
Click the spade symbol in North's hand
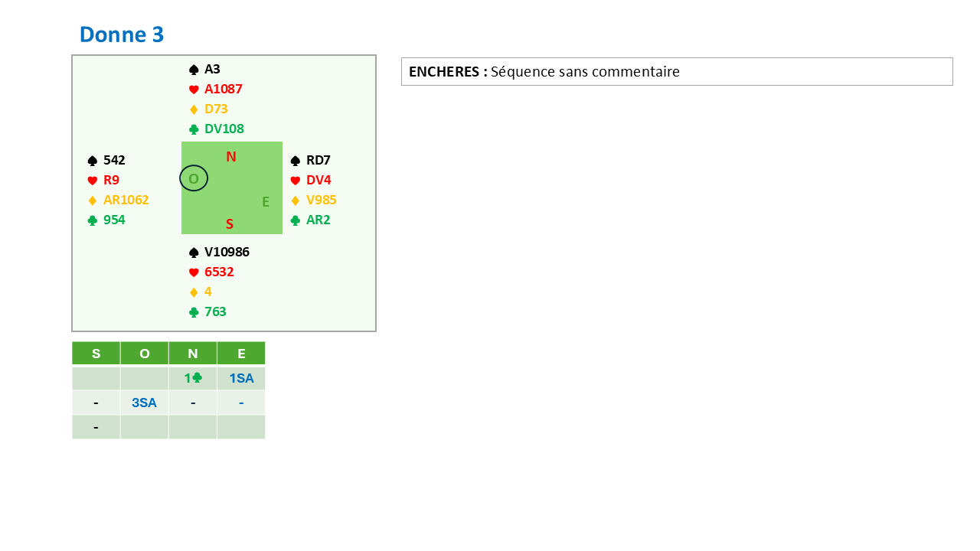point(194,70)
